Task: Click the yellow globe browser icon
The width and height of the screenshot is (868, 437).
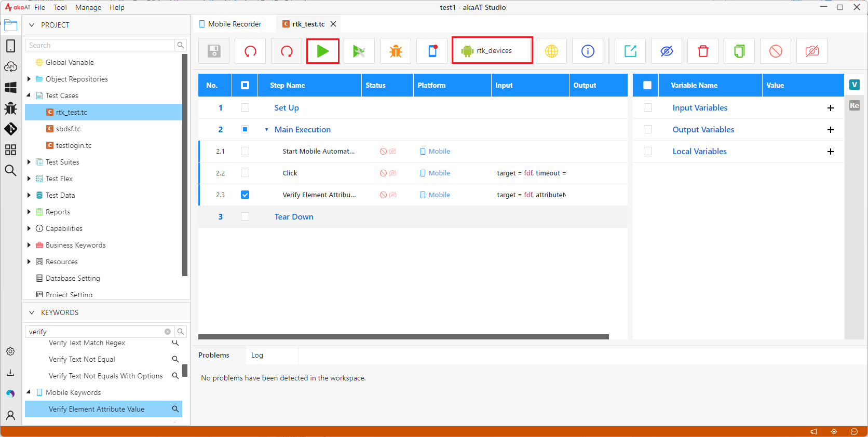Action: point(551,51)
